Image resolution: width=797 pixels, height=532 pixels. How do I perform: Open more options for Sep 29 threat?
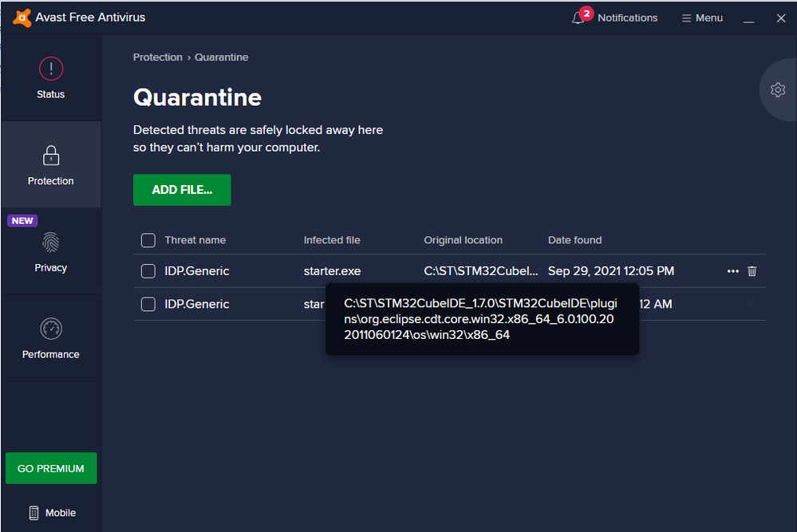coord(733,271)
